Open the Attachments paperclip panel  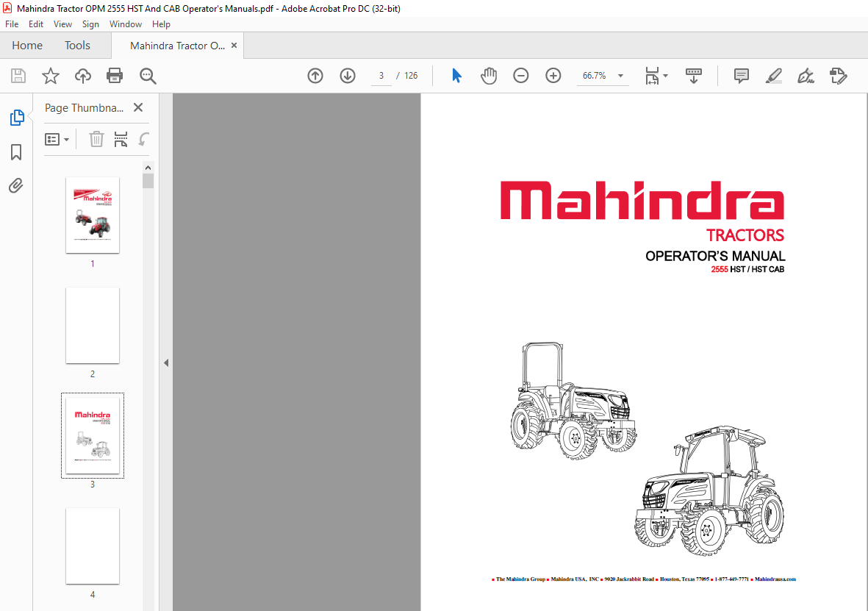pyautogui.click(x=16, y=185)
